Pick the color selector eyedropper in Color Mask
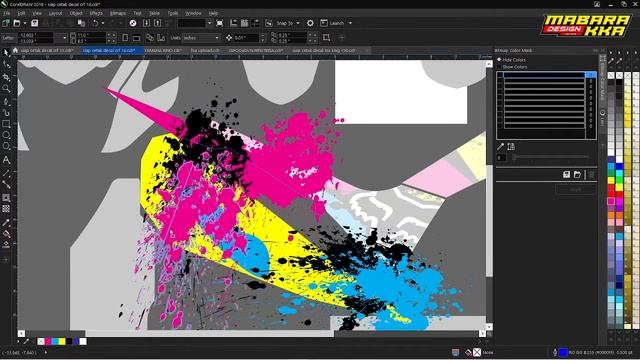Image resolution: width=640 pixels, height=360 pixels. click(x=500, y=147)
